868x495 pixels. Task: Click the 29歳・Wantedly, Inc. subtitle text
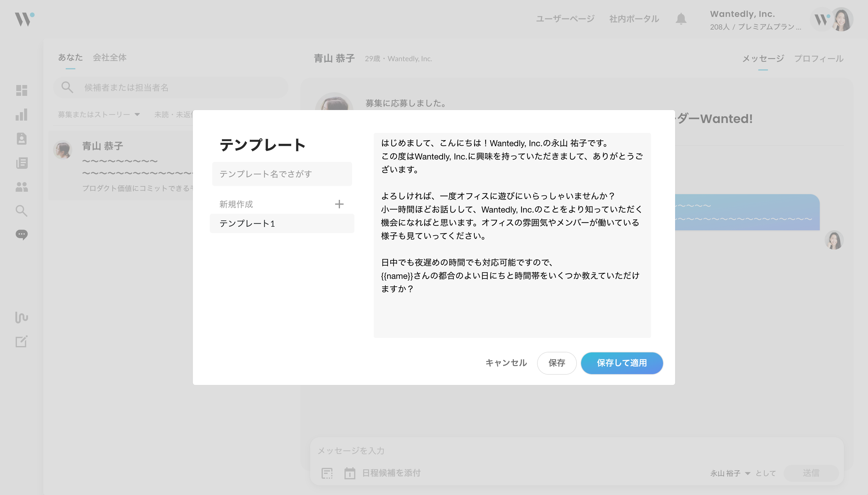(x=398, y=59)
